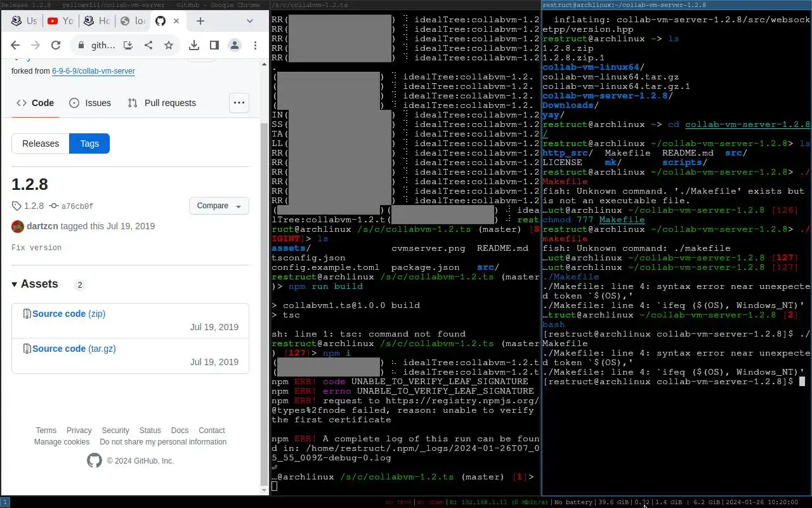Image resolution: width=812 pixels, height=508 pixels.
Task: Open Chrome's three-dot menu
Action: tap(255, 45)
